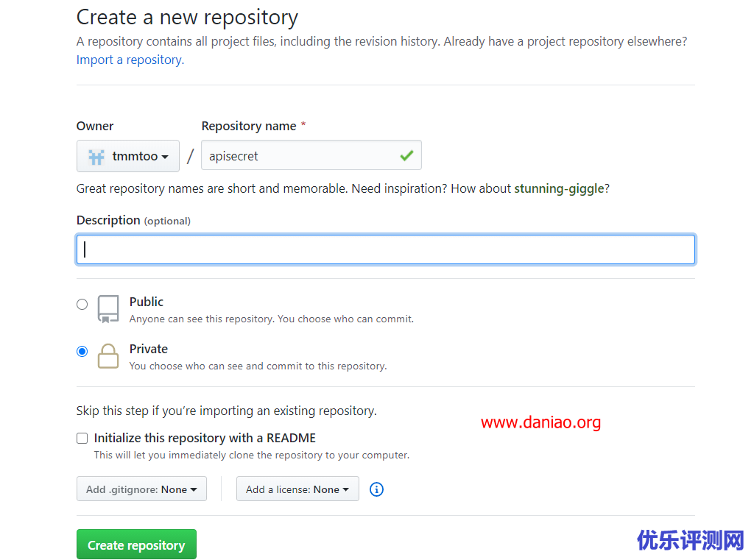Click the Private repository lock icon
754x560 pixels.
(108, 356)
